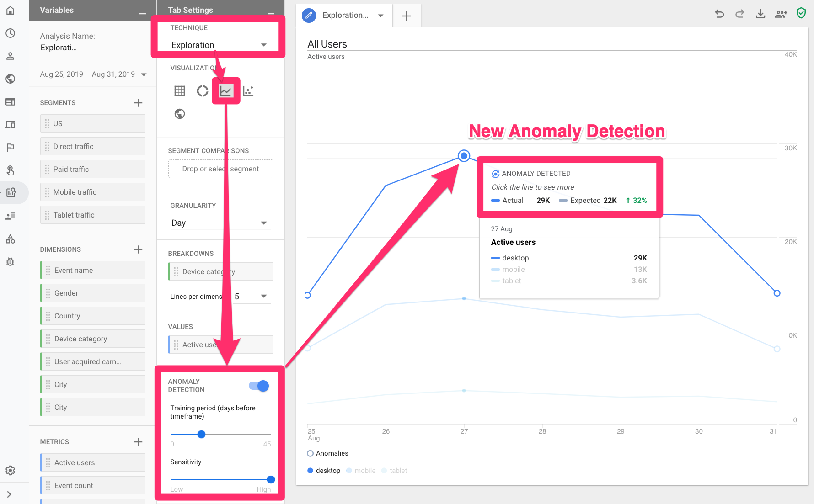Toggle the Anomalies legend item

[x=310, y=453]
